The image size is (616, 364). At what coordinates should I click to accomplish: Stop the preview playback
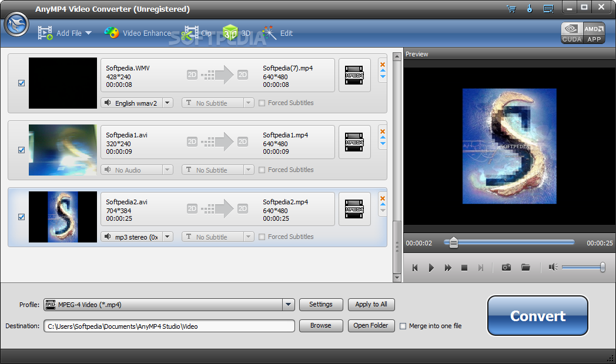coord(464,268)
